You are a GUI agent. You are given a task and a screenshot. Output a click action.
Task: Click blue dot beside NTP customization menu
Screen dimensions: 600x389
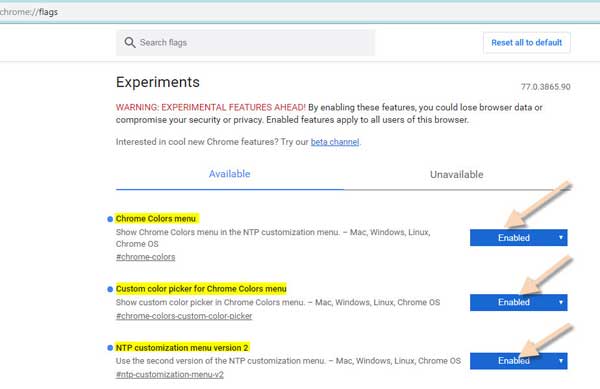pyautogui.click(x=110, y=348)
